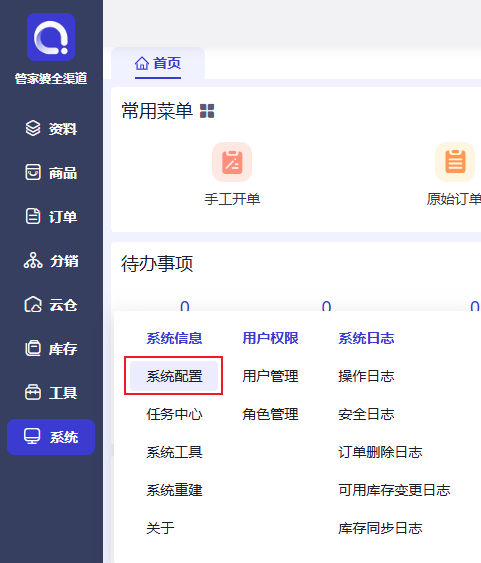This screenshot has height=563, width=481.
Task: Select the 系统 sidebar item
Action: click(51, 437)
